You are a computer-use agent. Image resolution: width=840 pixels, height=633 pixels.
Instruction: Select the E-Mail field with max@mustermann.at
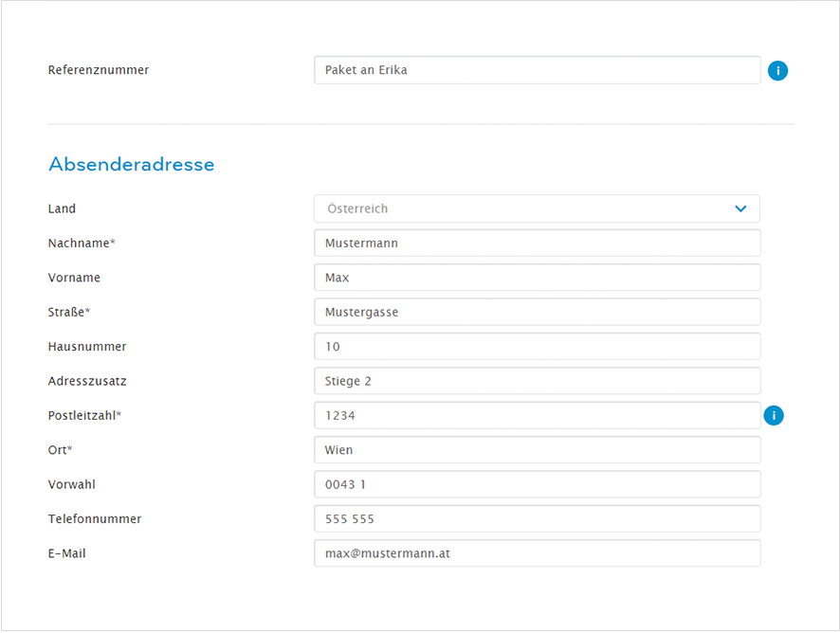(x=538, y=553)
